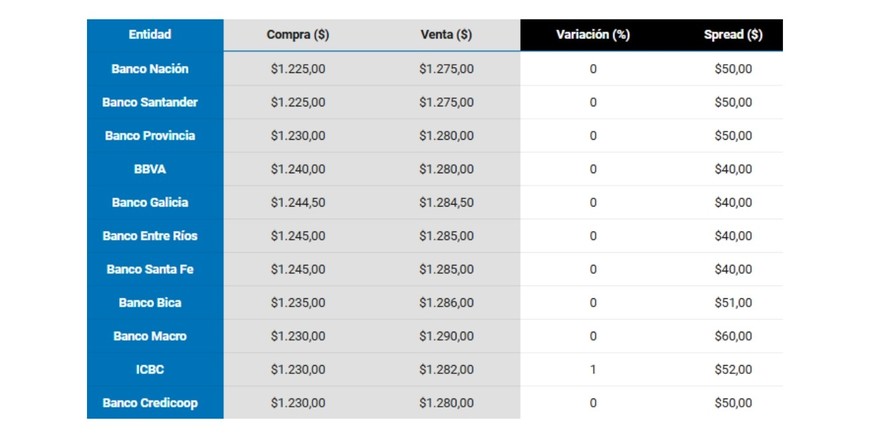Viewport: 870px width, 438px height.
Task: Select Banco Entre Ríos in the table
Action: coord(150,236)
